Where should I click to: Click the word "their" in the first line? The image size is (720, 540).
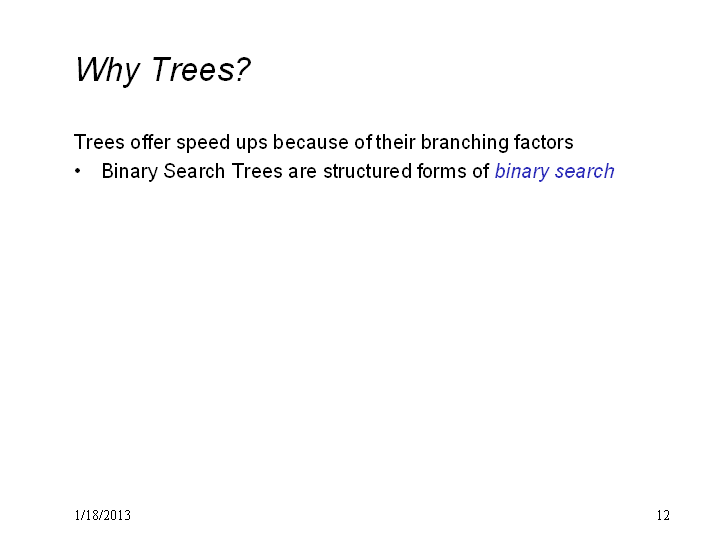pos(395,142)
